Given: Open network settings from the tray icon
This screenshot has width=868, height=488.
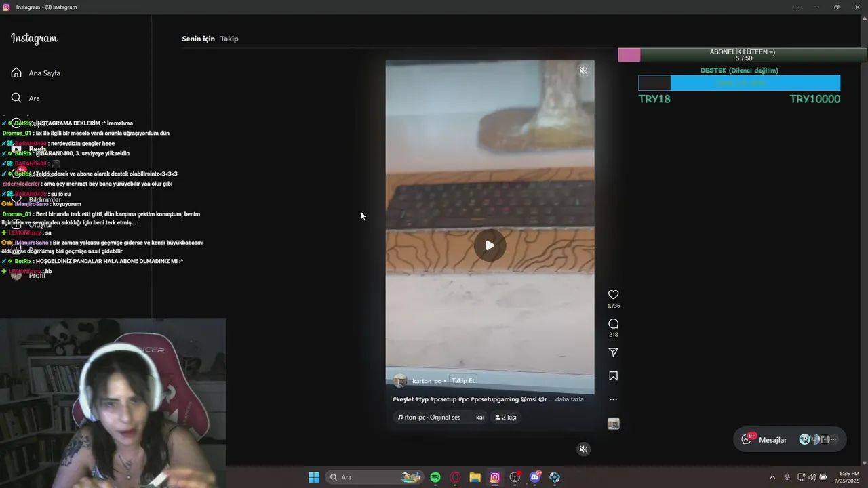Looking at the screenshot, I should tap(801, 477).
